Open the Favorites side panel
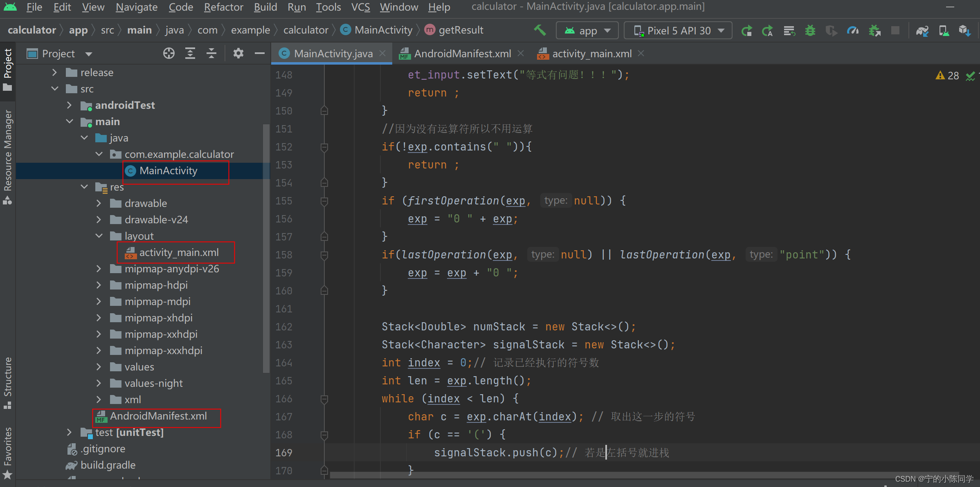980x487 pixels. coord(8,453)
